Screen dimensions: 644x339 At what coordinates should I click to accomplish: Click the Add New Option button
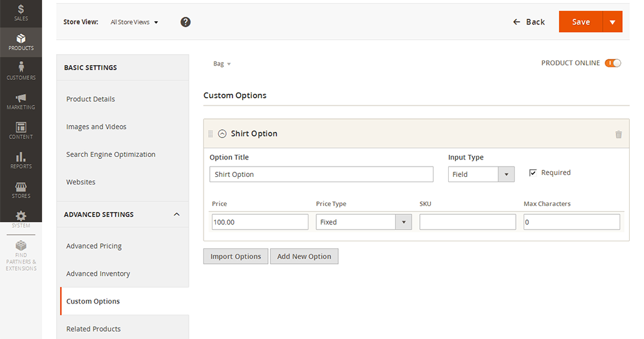tap(304, 256)
